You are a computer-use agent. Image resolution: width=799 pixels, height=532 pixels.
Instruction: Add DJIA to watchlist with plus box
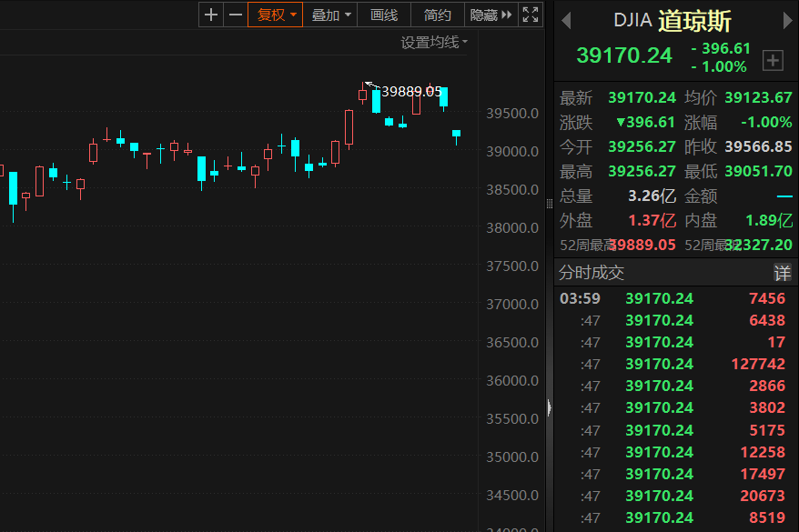[x=773, y=60]
